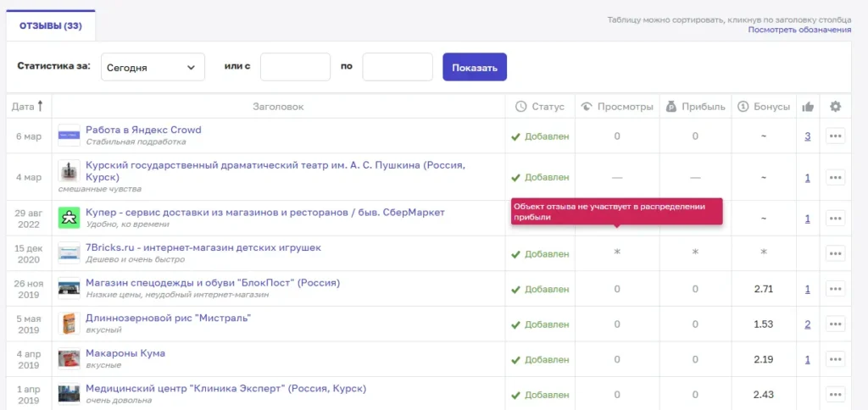
Task: Open the Купер delivery service review
Action: click(x=265, y=213)
